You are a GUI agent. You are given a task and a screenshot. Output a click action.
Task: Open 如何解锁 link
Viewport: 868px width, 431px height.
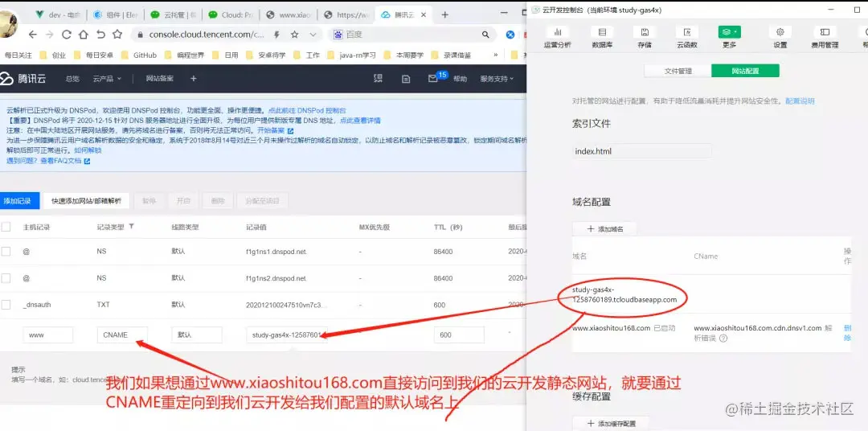coord(88,150)
